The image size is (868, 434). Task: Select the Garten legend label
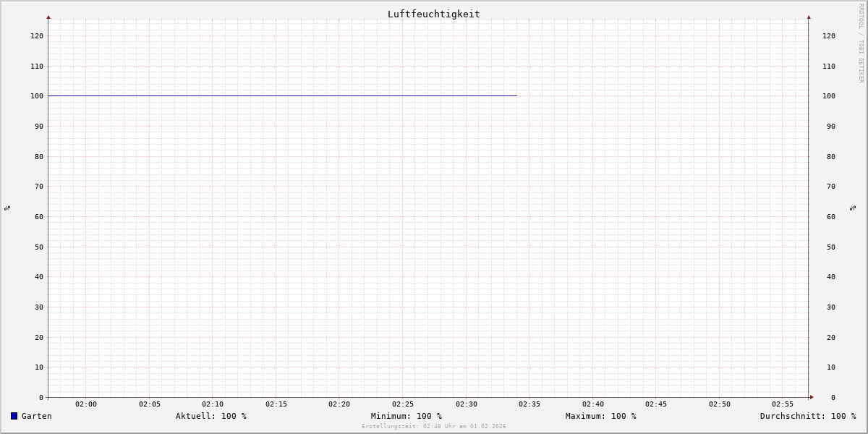pos(37,416)
